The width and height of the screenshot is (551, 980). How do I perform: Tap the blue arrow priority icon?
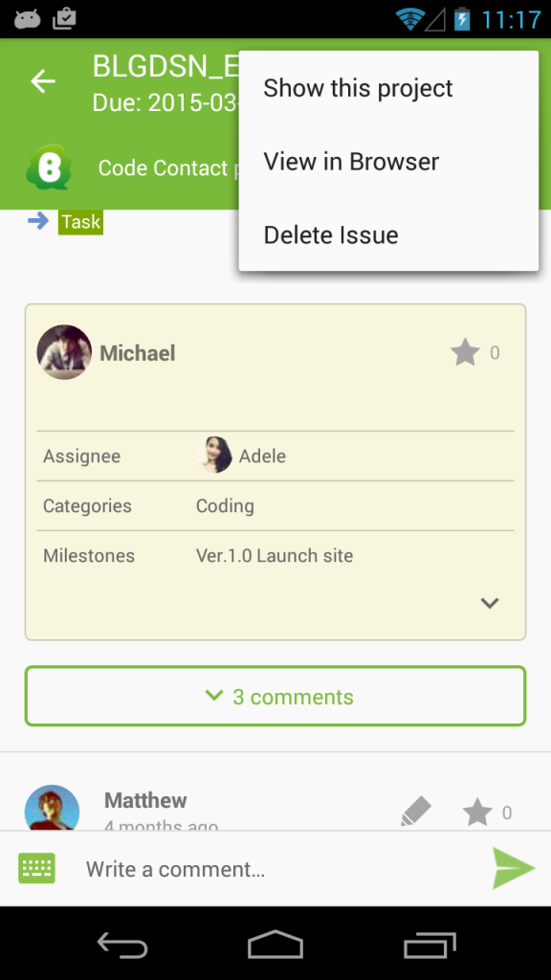coord(38,221)
